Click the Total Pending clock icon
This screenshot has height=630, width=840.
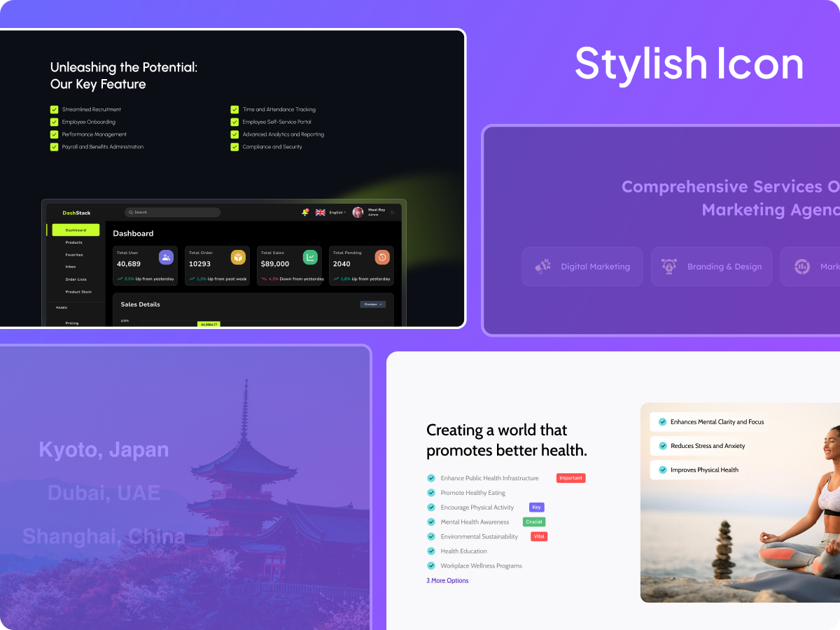(x=381, y=257)
